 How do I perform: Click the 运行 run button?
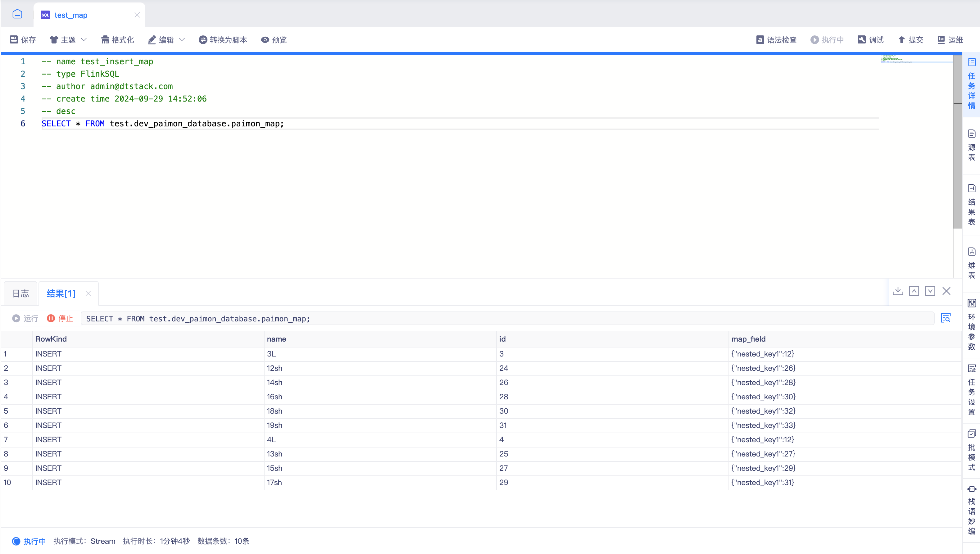(x=25, y=319)
